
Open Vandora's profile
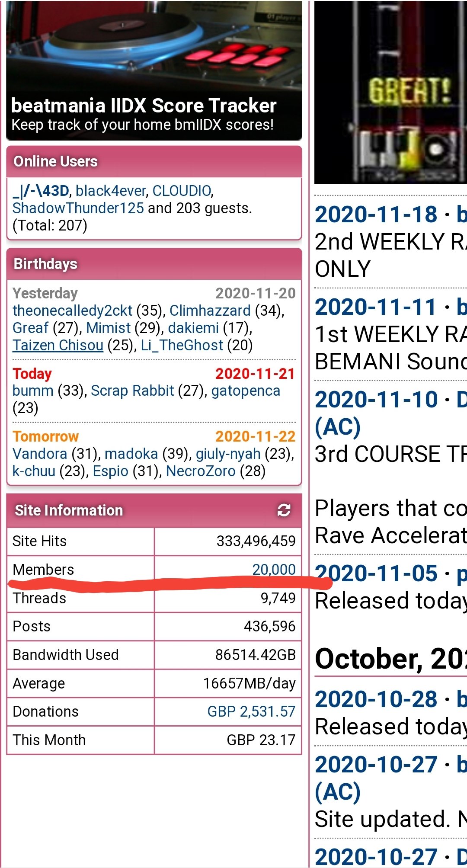point(40,454)
